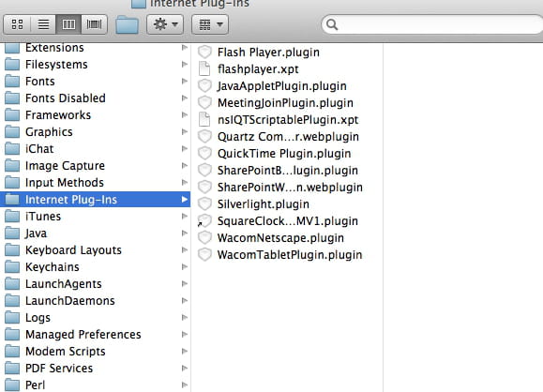
Task: Switch to Cover Flow view
Action: click(x=94, y=24)
